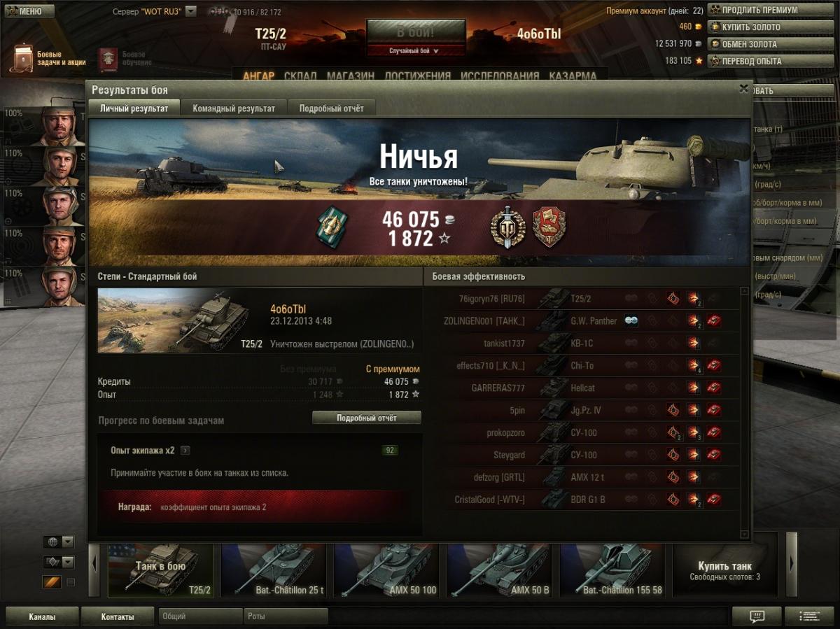
Task: Click the kill icon in the Chi-To row
Action: (x=714, y=366)
